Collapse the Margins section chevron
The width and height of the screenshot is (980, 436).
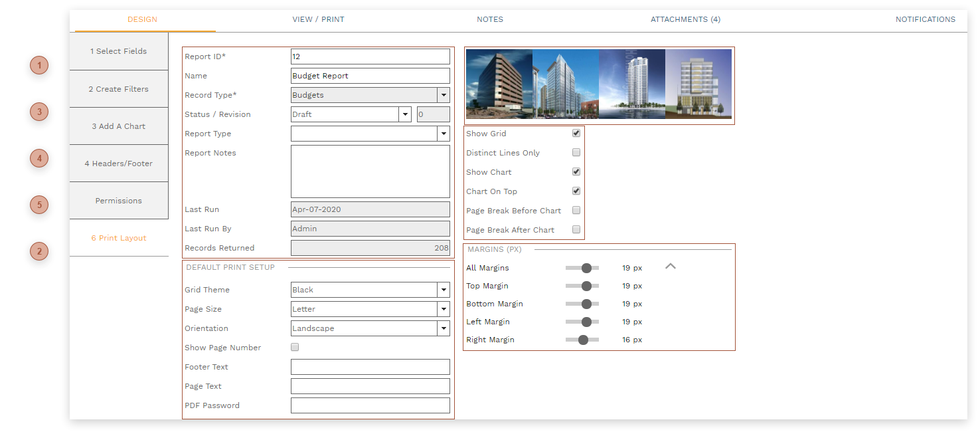(671, 267)
